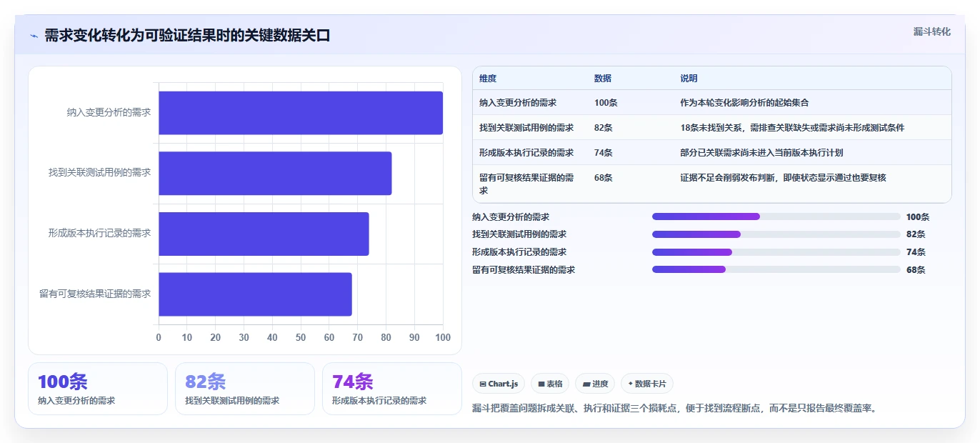Click the 留有可复核结果证据的需求 chart bar
The width and height of the screenshot is (980, 443).
(255, 294)
